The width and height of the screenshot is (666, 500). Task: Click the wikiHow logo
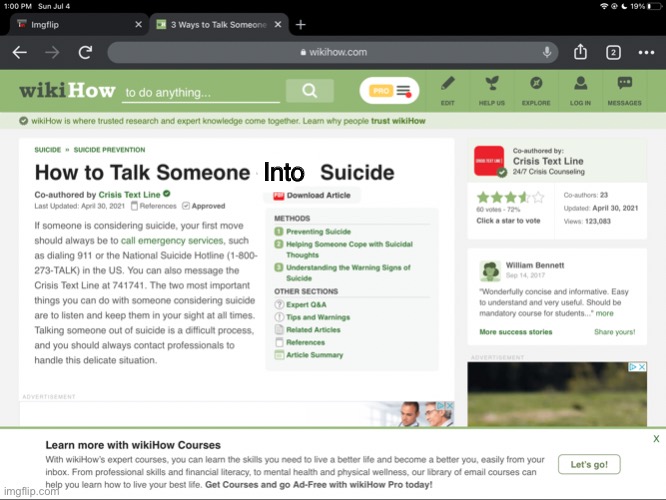(67, 90)
